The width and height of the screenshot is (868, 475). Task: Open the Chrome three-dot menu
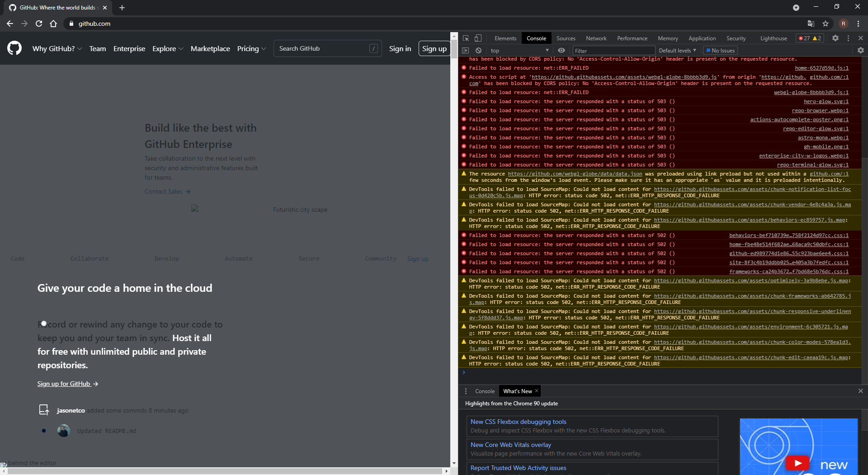858,24
